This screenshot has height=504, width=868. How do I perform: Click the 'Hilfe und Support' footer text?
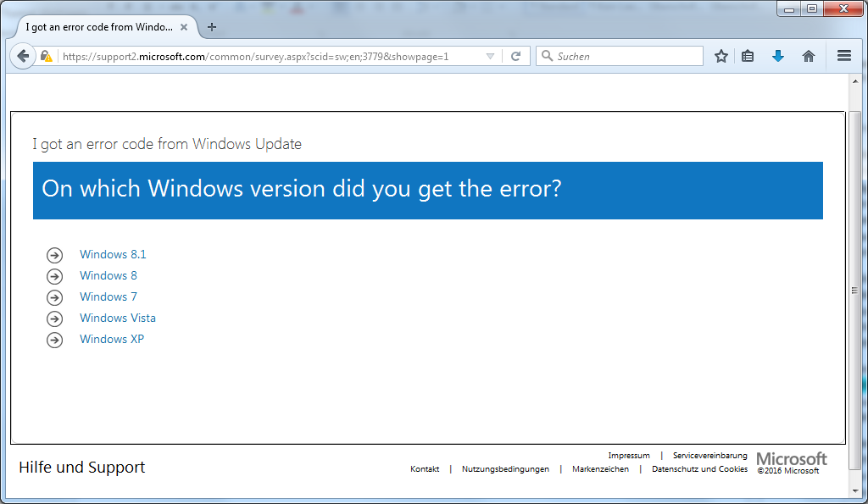coord(82,468)
